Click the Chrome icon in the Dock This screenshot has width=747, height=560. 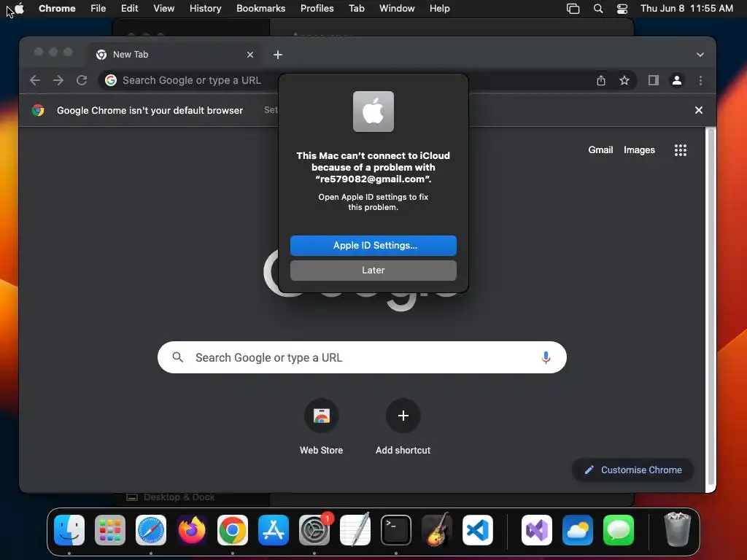(233, 530)
